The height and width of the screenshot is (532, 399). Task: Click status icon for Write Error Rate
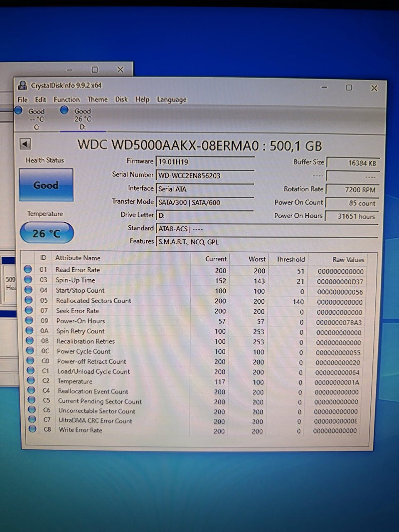[x=32, y=429]
